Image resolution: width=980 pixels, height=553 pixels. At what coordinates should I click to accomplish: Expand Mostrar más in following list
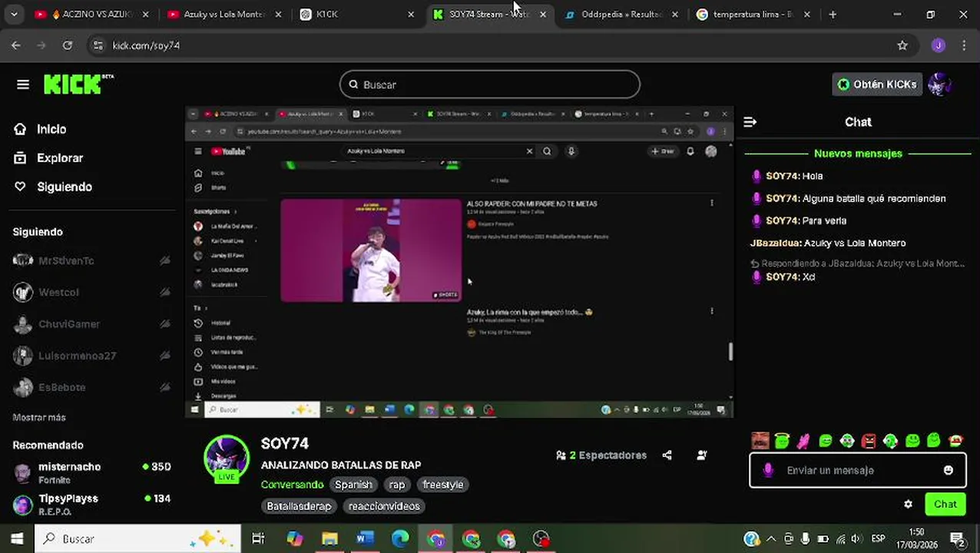click(39, 417)
